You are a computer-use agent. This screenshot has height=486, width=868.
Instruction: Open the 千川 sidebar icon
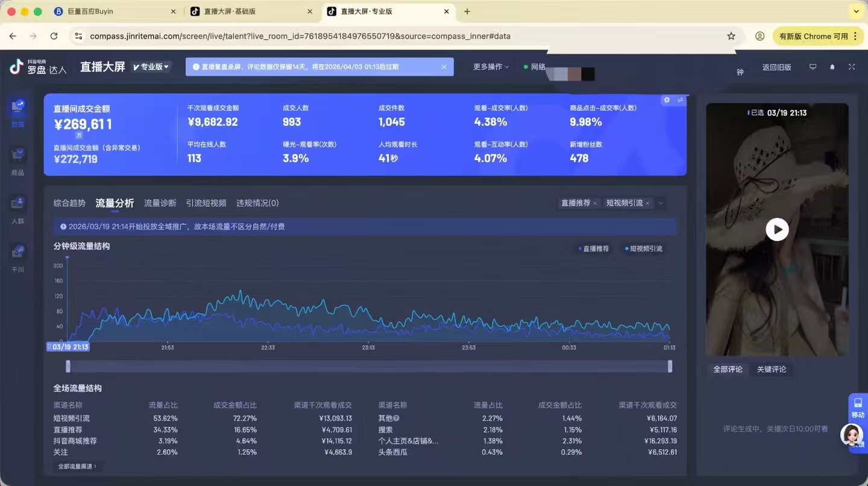point(18,252)
